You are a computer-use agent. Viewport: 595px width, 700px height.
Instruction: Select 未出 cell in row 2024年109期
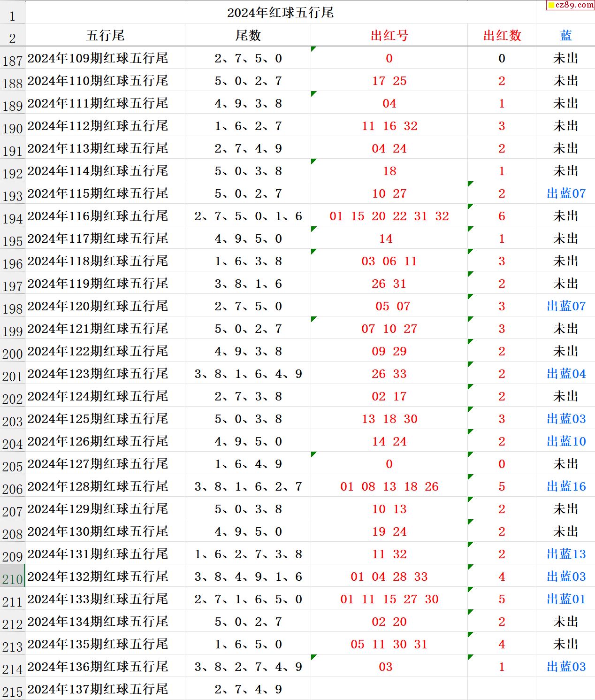coord(566,58)
